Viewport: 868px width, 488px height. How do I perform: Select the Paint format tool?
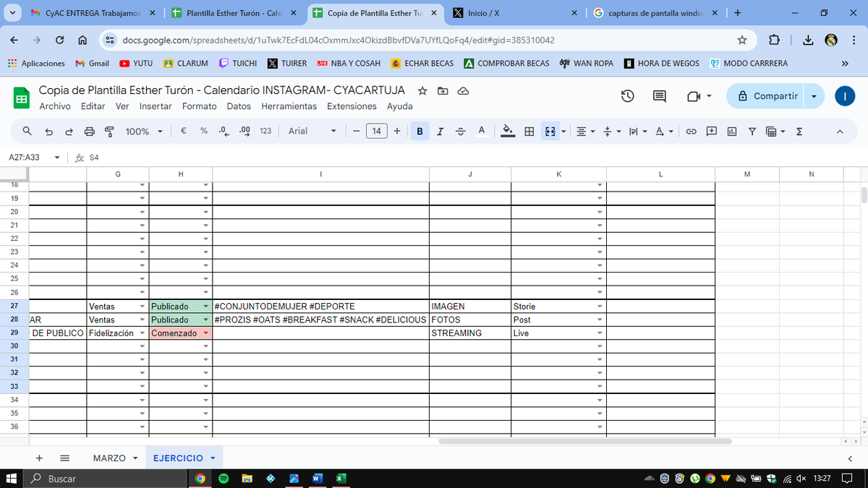[109, 132]
